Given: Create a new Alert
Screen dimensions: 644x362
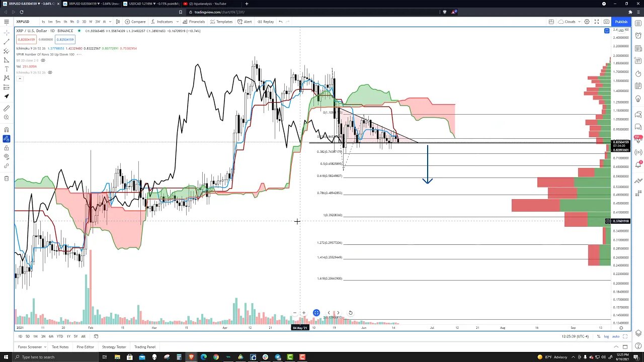Looking at the screenshot, I should pos(245,22).
